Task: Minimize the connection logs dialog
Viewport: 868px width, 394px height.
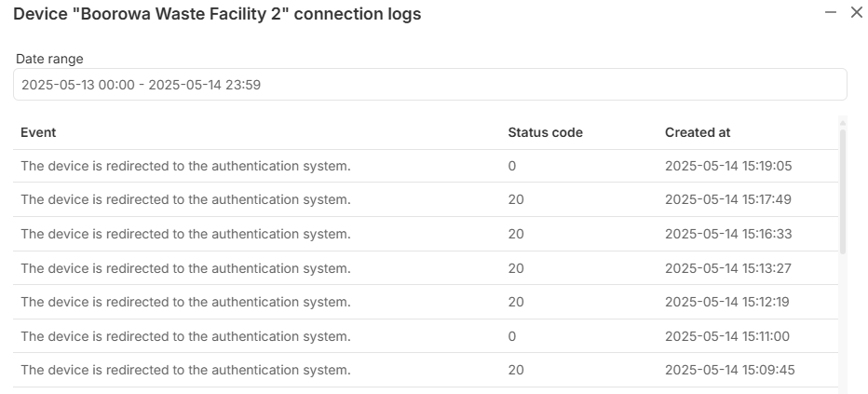Action: [831, 12]
